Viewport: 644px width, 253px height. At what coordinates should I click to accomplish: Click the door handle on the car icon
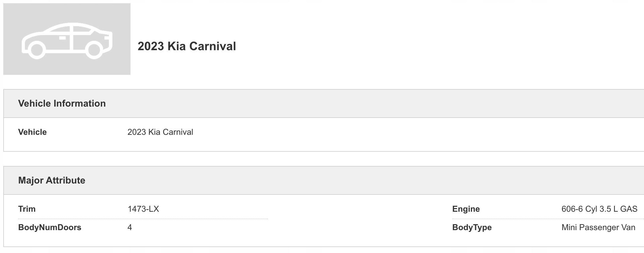pos(62,38)
